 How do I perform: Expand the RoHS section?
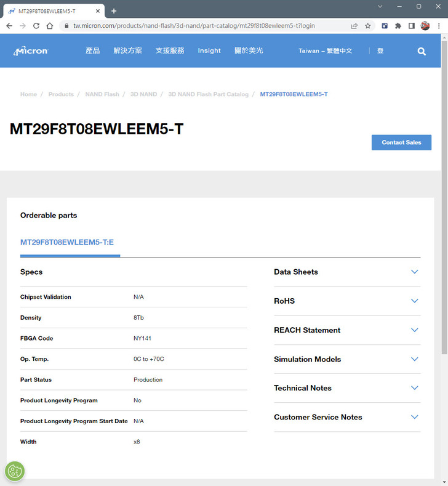(347, 301)
